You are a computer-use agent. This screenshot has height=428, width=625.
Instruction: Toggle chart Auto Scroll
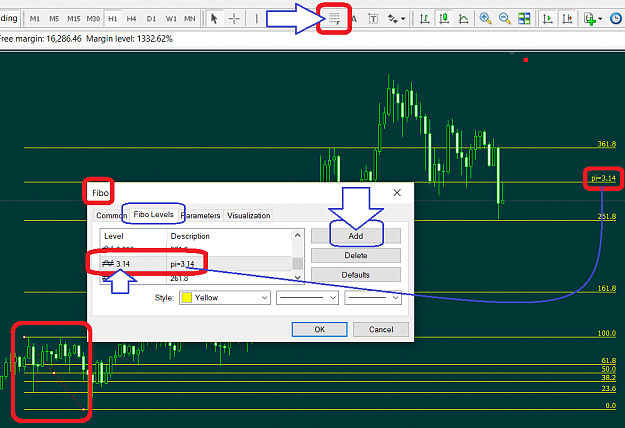[x=548, y=18]
